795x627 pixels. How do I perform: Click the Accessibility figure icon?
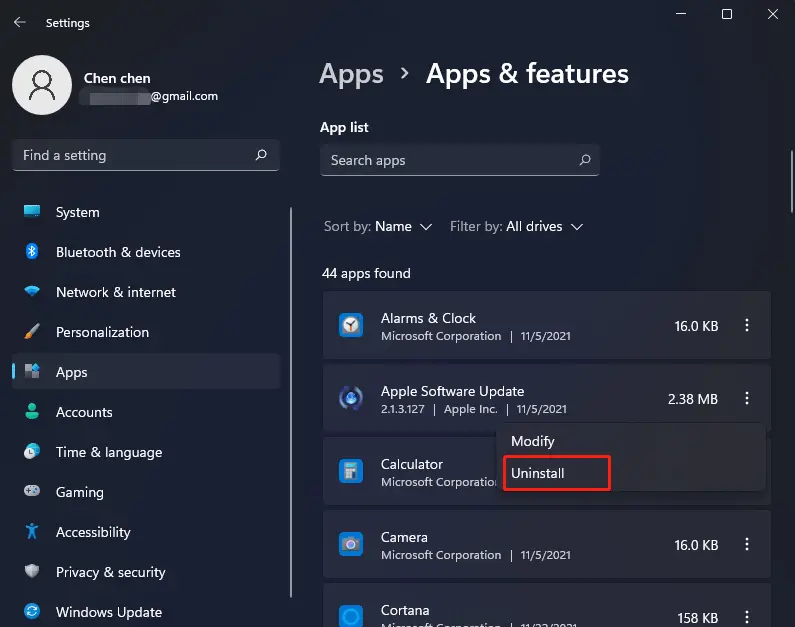tap(32, 531)
